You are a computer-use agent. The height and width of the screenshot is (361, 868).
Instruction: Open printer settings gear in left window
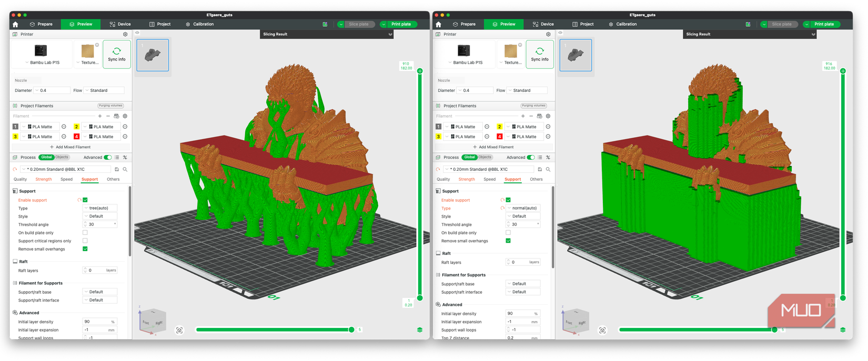(x=125, y=34)
